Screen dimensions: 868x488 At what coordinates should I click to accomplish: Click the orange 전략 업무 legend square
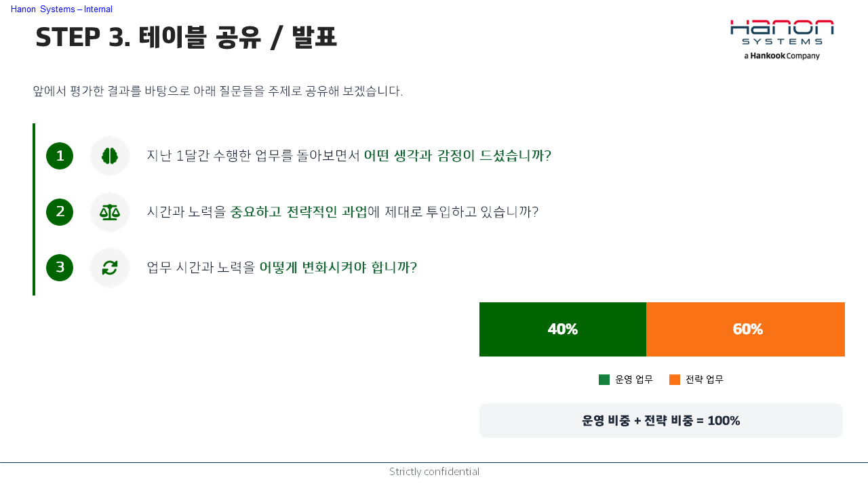click(675, 380)
